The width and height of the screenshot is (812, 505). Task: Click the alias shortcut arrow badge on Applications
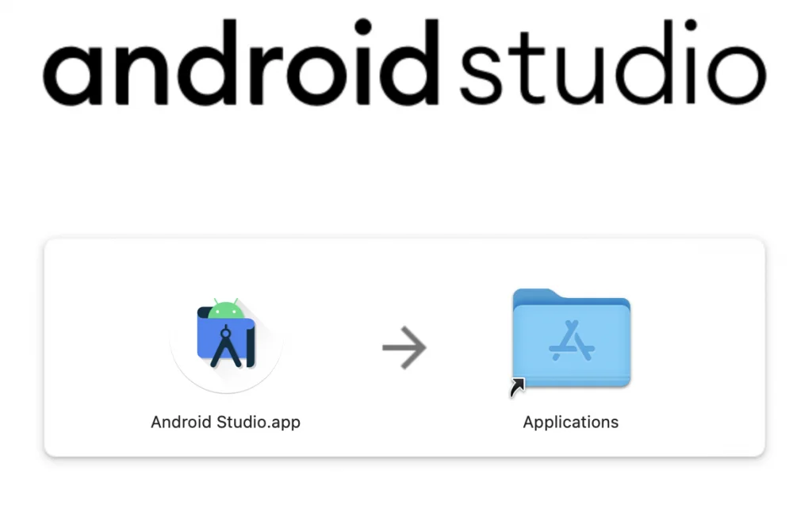coord(517,386)
